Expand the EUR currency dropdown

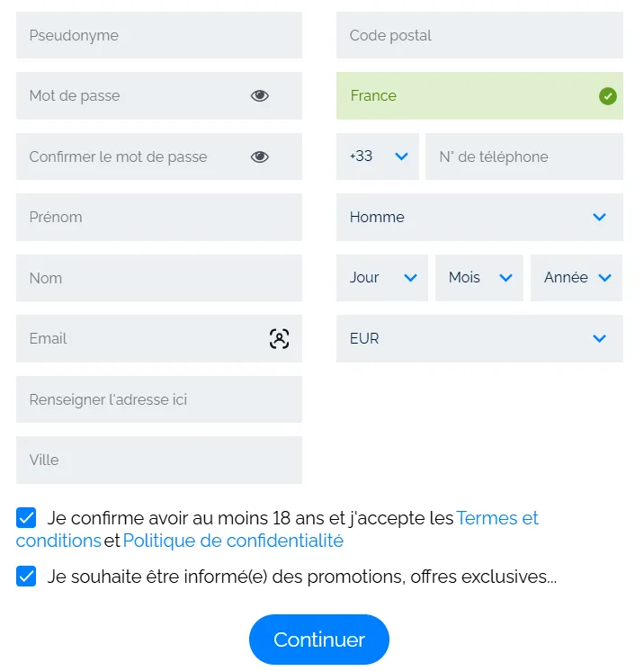479,339
